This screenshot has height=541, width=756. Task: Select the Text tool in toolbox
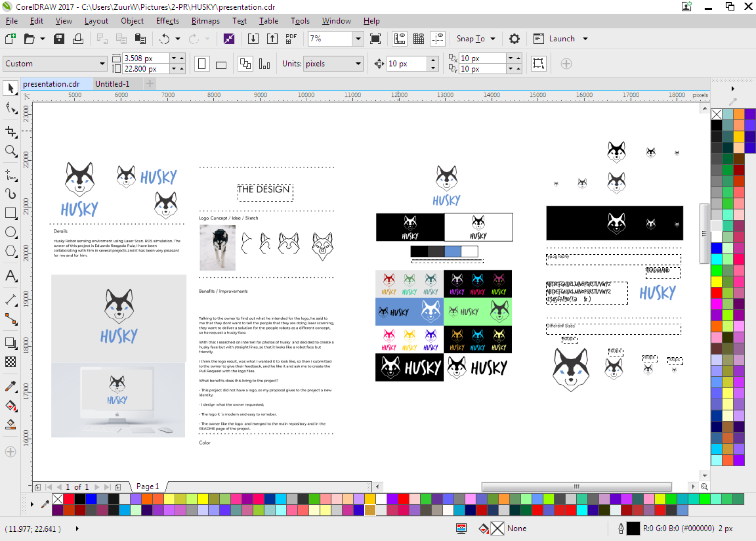pyautogui.click(x=10, y=276)
